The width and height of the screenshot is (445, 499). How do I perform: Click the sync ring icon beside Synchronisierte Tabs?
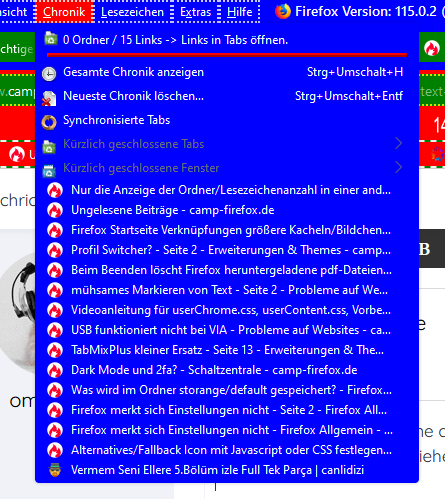click(49, 122)
